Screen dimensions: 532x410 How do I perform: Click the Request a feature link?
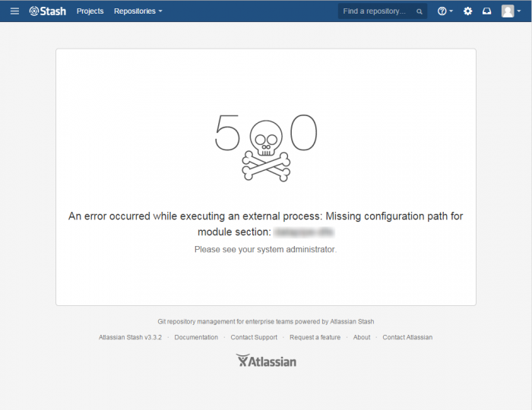coord(315,337)
